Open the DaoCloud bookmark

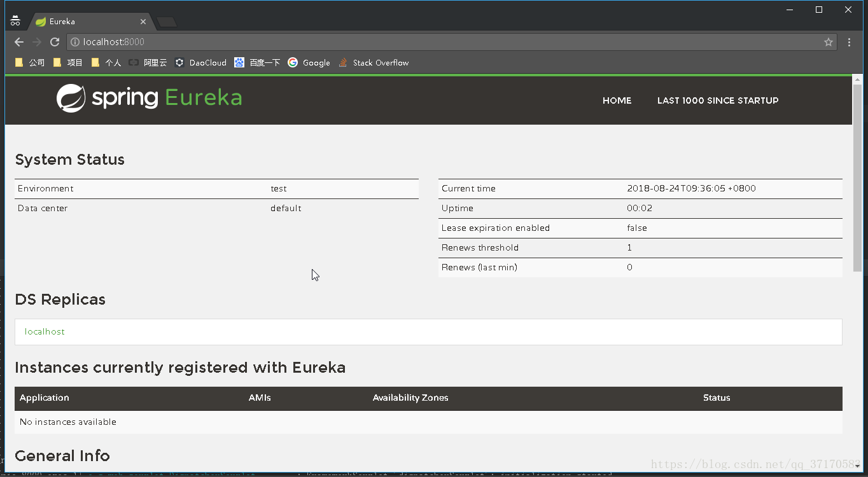pyautogui.click(x=201, y=62)
